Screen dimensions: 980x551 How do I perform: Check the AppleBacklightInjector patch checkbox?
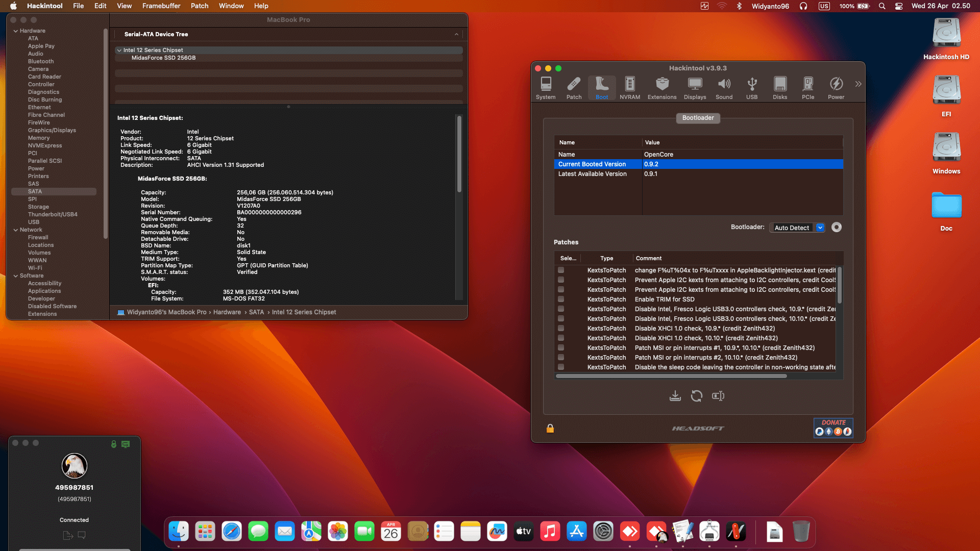tap(561, 270)
